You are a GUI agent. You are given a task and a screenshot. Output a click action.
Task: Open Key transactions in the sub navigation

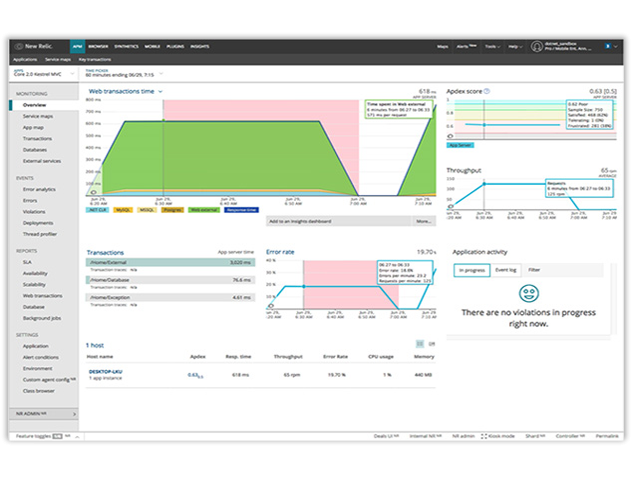pos(95,59)
